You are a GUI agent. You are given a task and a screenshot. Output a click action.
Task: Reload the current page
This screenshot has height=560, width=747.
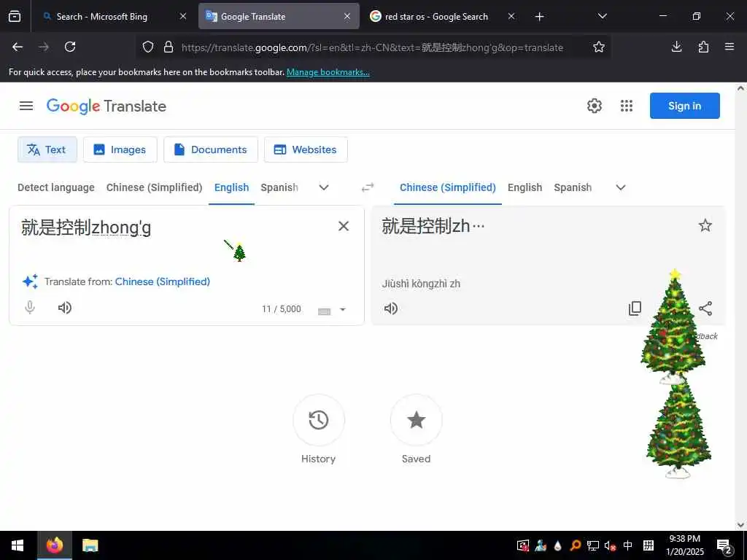(70, 47)
